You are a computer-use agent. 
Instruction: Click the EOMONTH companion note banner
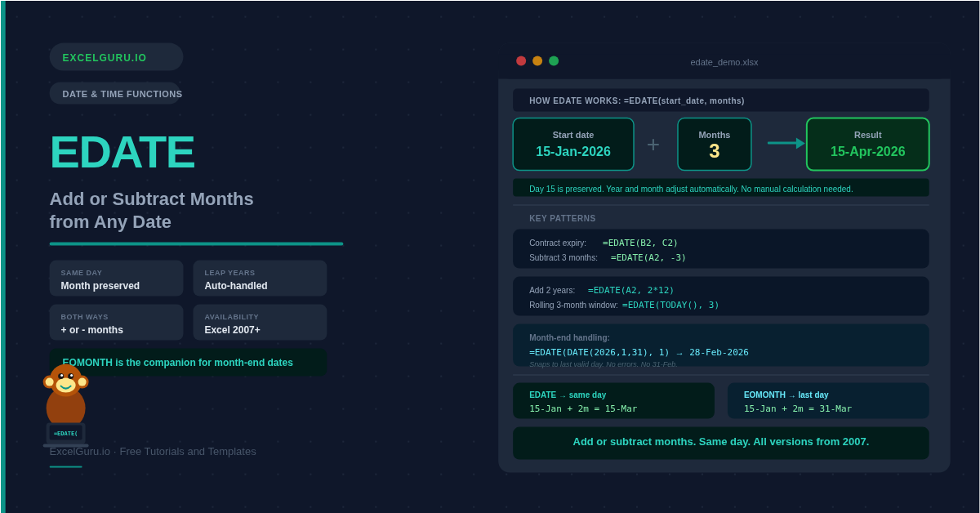click(188, 363)
